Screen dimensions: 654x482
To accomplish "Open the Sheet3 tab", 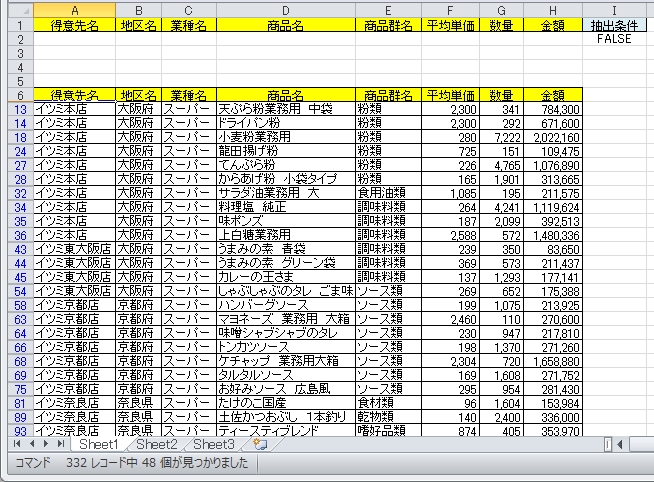I will point(214,444).
